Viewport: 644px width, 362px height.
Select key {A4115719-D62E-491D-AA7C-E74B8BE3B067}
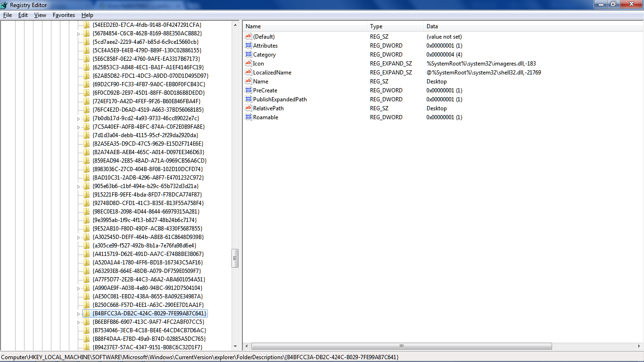click(148, 254)
